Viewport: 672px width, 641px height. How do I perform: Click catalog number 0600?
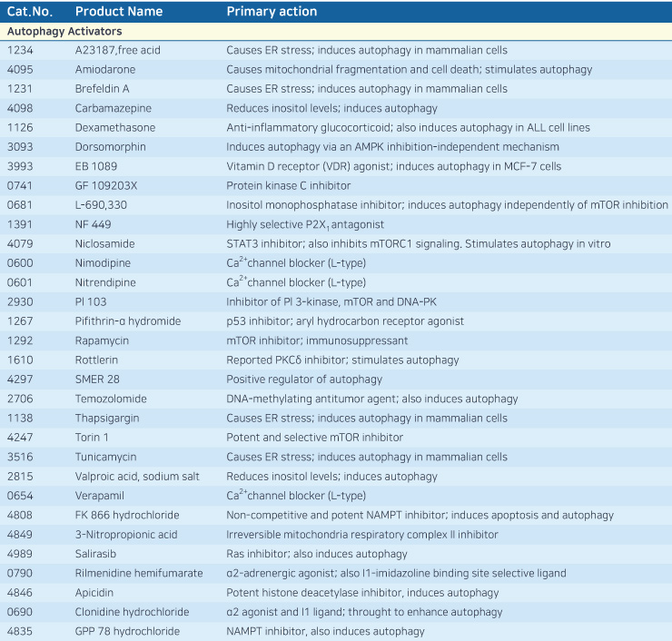click(20, 263)
